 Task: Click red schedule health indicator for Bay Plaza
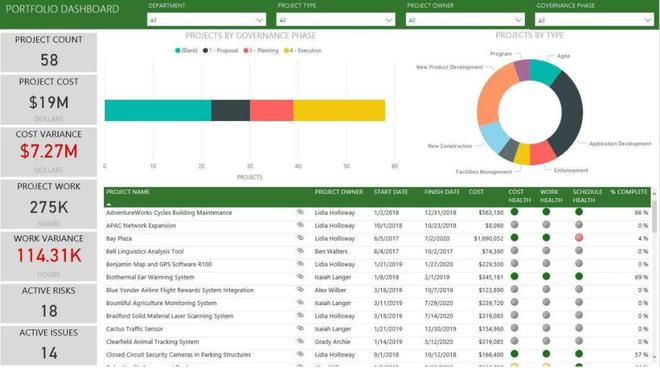579,237
